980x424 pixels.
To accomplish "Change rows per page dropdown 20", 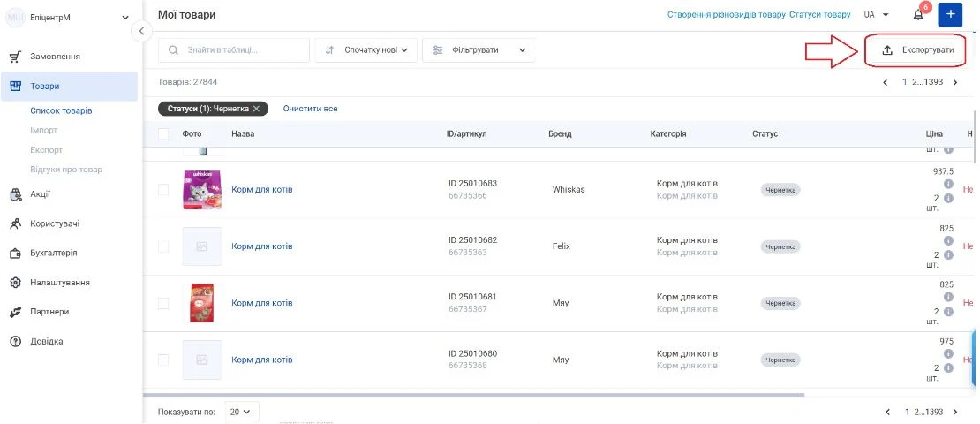I will point(241,412).
